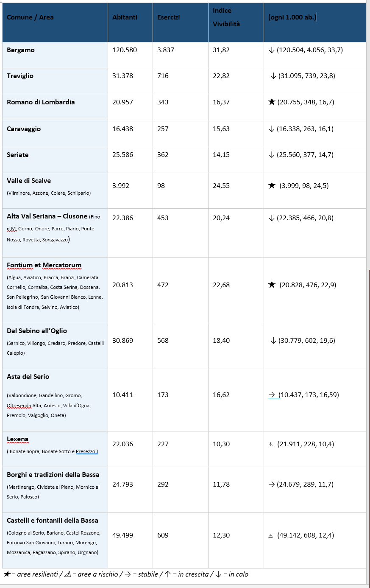The width and height of the screenshot is (370, 588).
Task: Click the Comune / Area column header
Action: pyautogui.click(x=30, y=17)
